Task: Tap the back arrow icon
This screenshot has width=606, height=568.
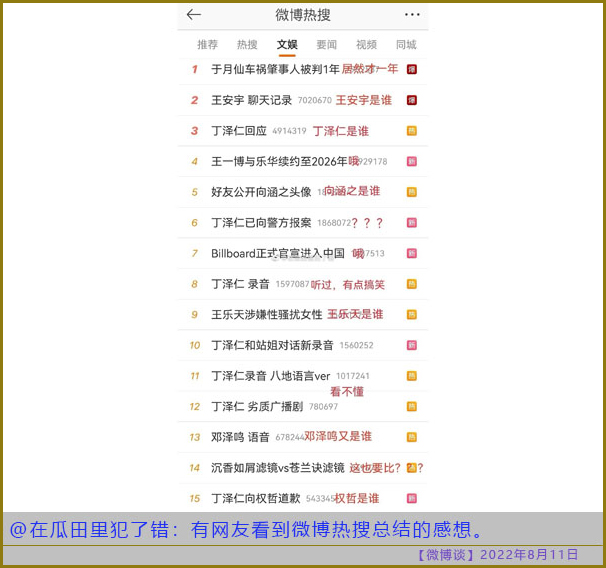Action: pyautogui.click(x=194, y=15)
